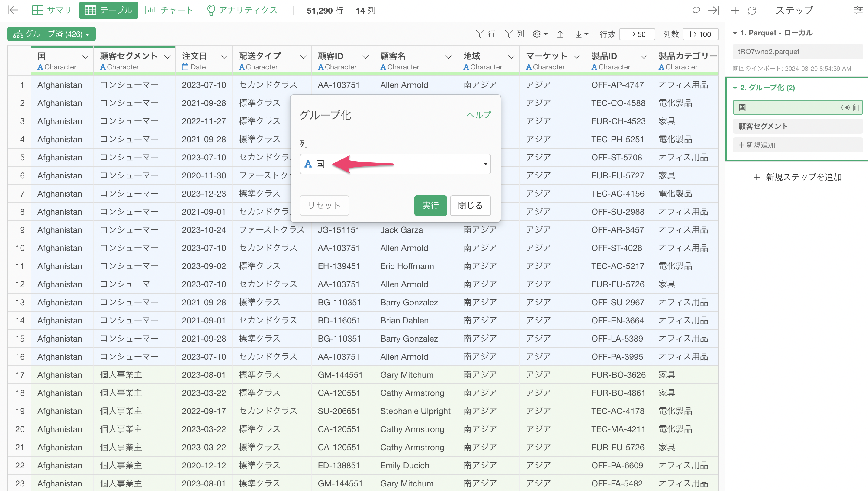Click the 14 列 column count

[365, 11]
